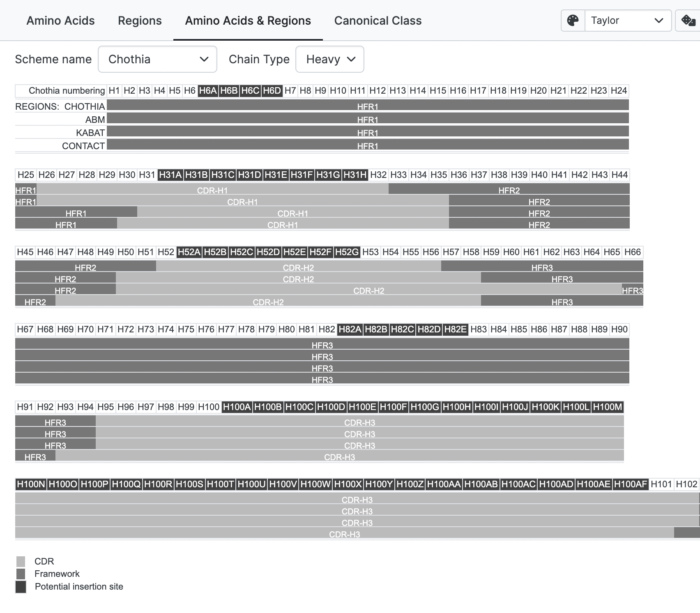
Task: Select insertion position H52D
Action: pos(268,252)
